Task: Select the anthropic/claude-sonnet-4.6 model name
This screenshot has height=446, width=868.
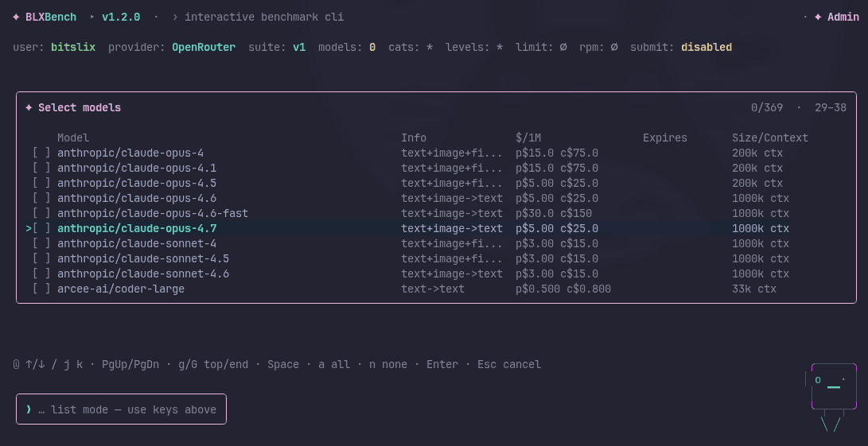Action: click(x=143, y=274)
